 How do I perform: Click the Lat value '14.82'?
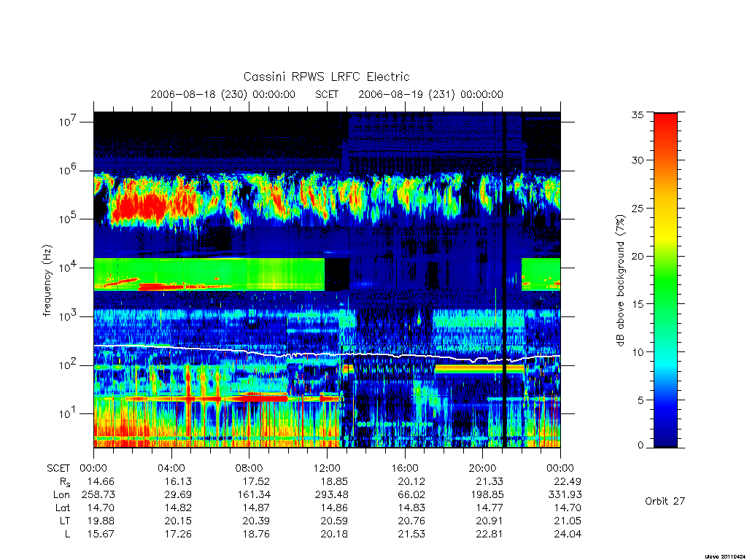(x=178, y=508)
